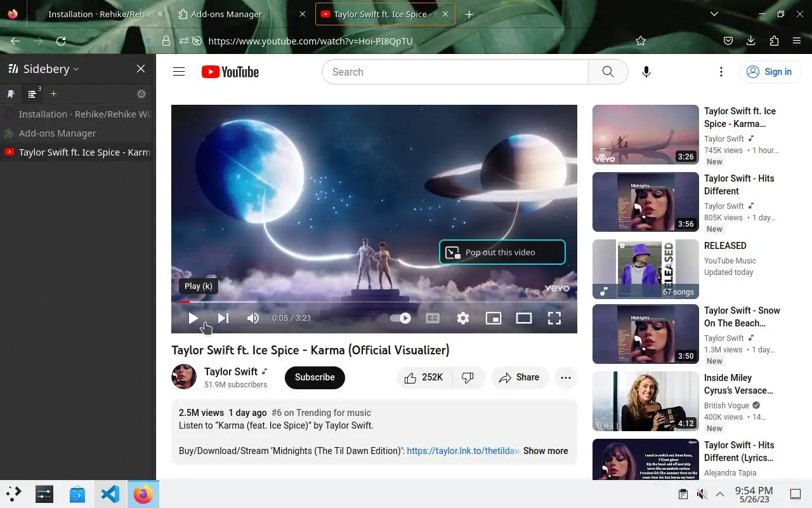Open Karma 3:26 recommended video thumbnail
Screen dimensions: 812x508
(645, 135)
